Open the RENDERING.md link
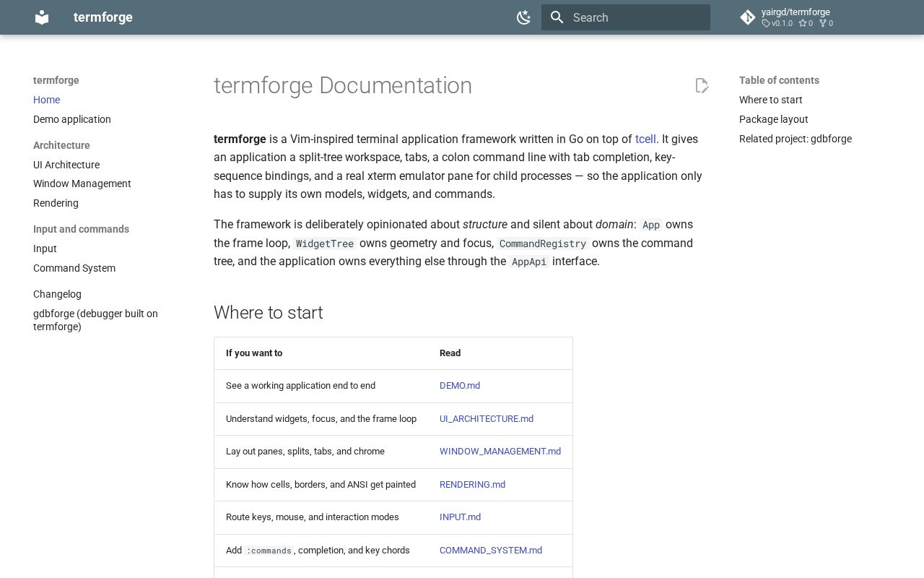 click(472, 485)
